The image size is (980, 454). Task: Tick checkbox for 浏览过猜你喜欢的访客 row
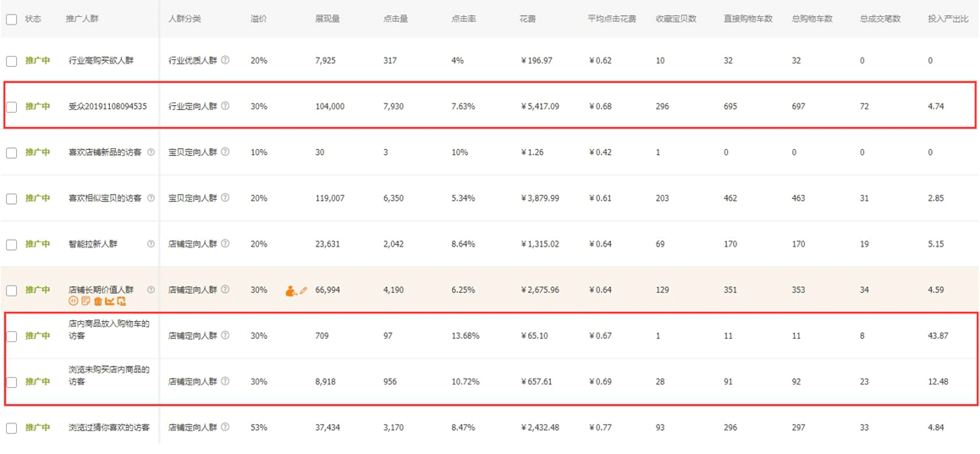(x=11, y=428)
